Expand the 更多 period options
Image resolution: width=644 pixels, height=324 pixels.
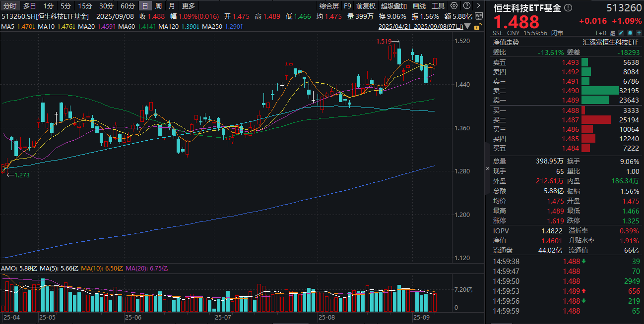point(189,6)
